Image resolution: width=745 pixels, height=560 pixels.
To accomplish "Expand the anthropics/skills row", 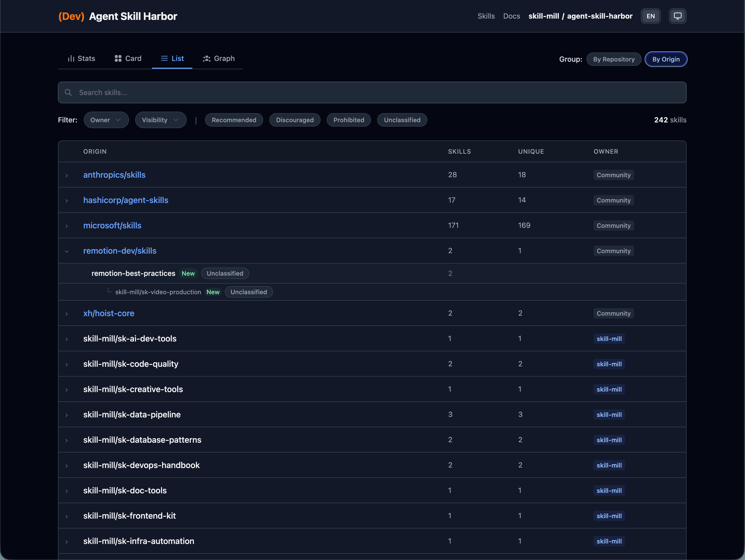I will 67,175.
